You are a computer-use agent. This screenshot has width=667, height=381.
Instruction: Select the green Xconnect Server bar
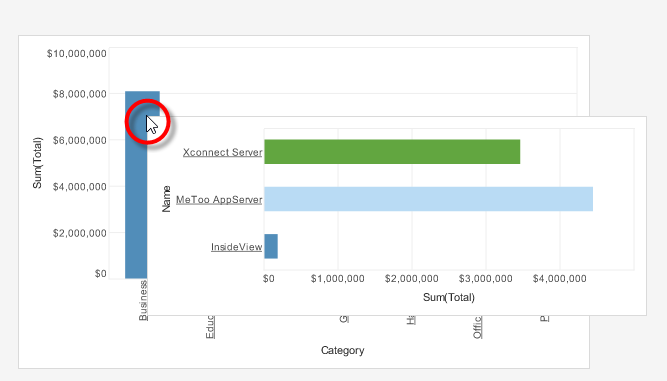[392, 151]
